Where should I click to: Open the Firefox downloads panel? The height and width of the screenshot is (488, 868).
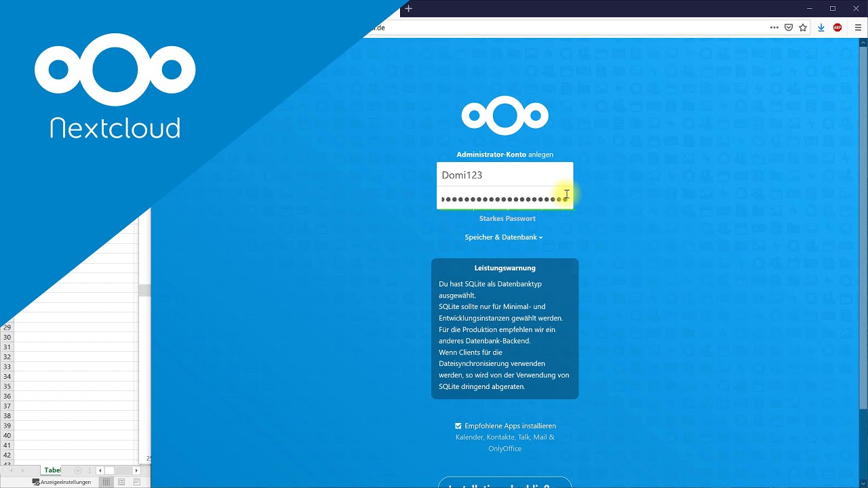coord(821,28)
